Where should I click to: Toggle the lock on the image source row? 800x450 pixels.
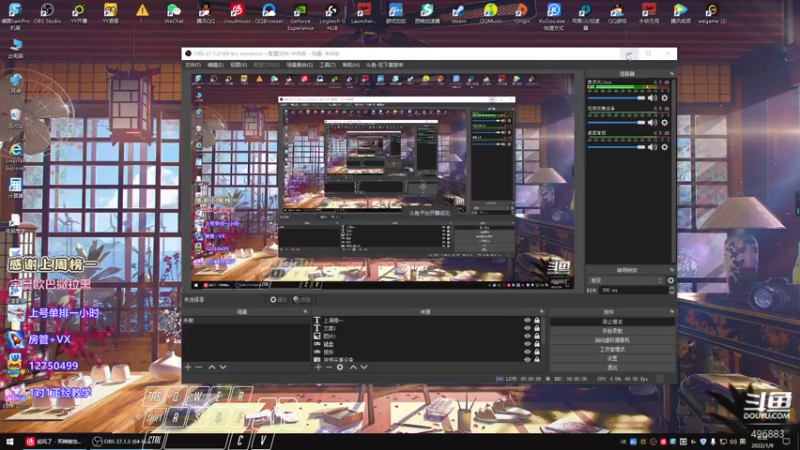pos(537,336)
